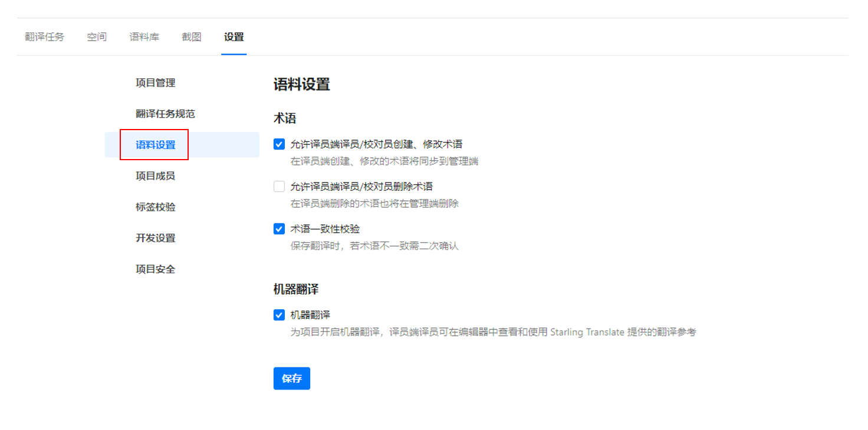Screen dimensions: 868x430
Task: Open the 项目成员 settings page
Action: (156, 176)
